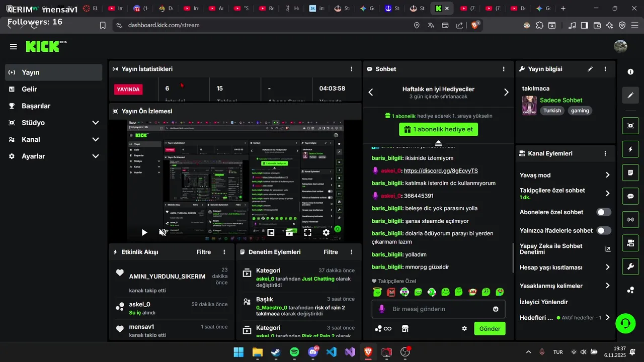
Task: Select the chat bubble icon in right sidebar
Action: coord(630,196)
